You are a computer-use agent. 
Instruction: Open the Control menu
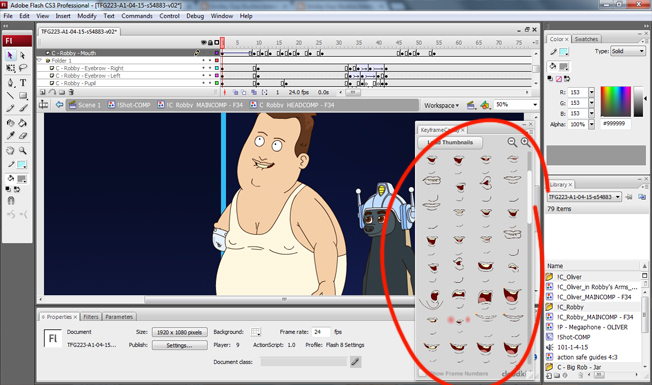coord(169,16)
